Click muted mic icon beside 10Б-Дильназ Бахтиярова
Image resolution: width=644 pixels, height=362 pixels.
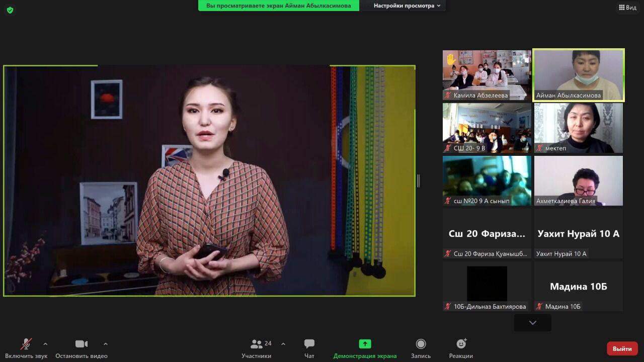pos(448,306)
